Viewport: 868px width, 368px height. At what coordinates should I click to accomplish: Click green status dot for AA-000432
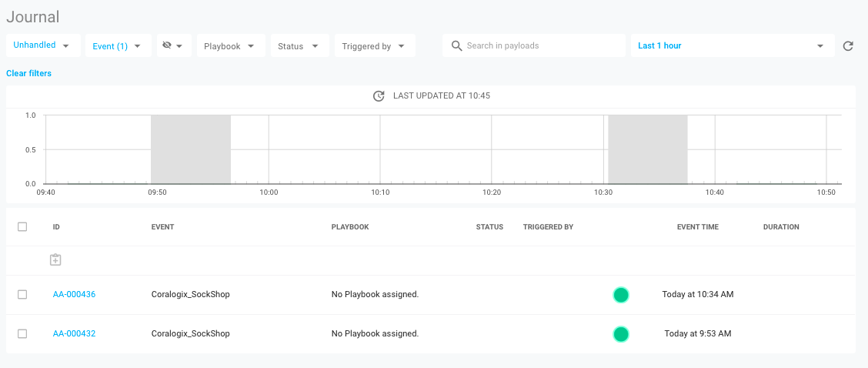(621, 333)
